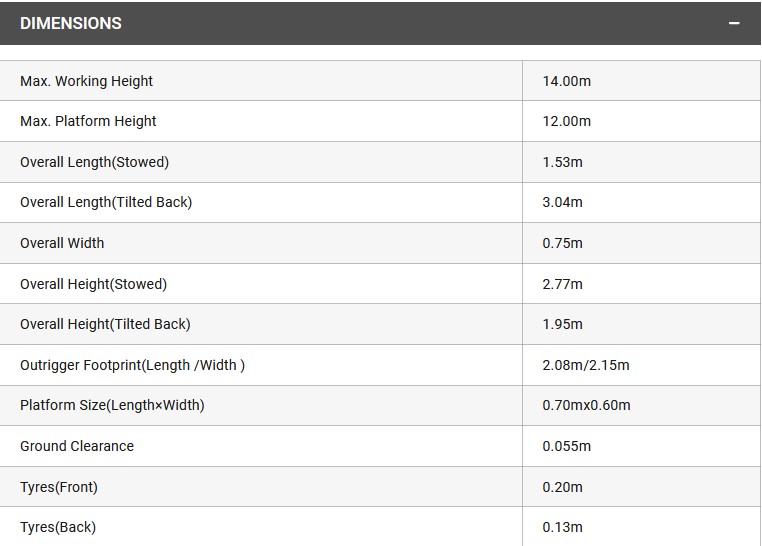Select the Overall Height(Tilted Back) label

pyautogui.click(x=105, y=324)
